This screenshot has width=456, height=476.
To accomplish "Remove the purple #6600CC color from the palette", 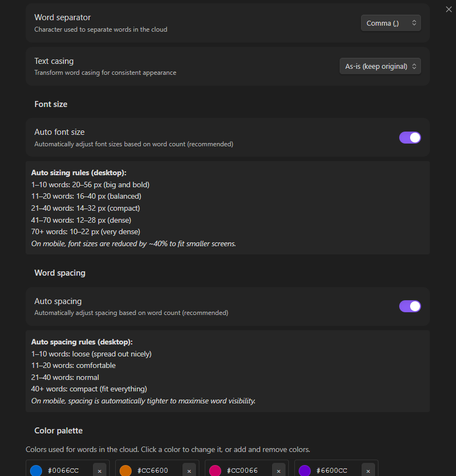I will point(368,470).
